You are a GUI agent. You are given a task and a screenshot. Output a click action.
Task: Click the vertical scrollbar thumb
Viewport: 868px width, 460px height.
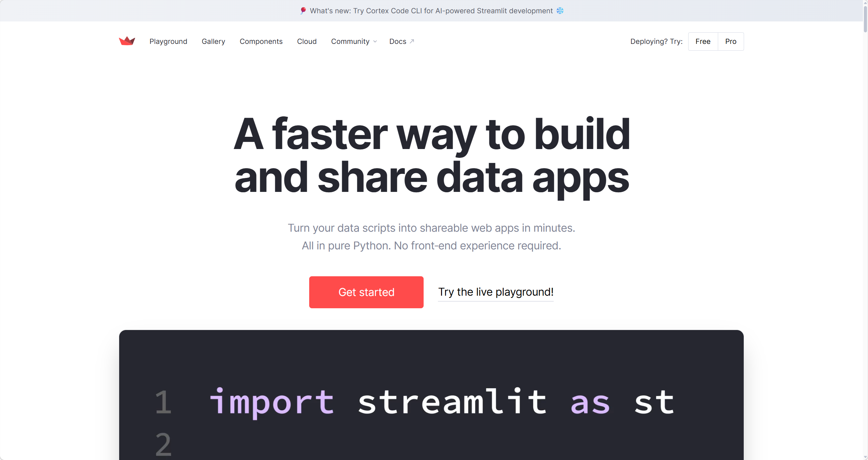[x=865, y=19]
